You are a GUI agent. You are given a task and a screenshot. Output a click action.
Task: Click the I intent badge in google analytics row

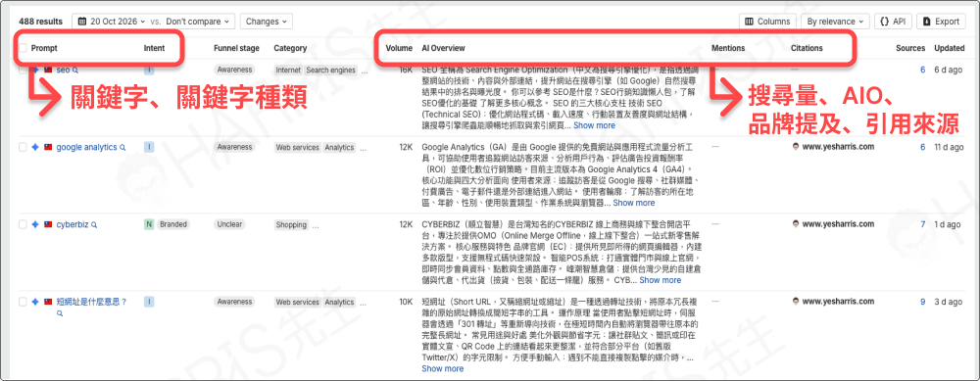149,147
